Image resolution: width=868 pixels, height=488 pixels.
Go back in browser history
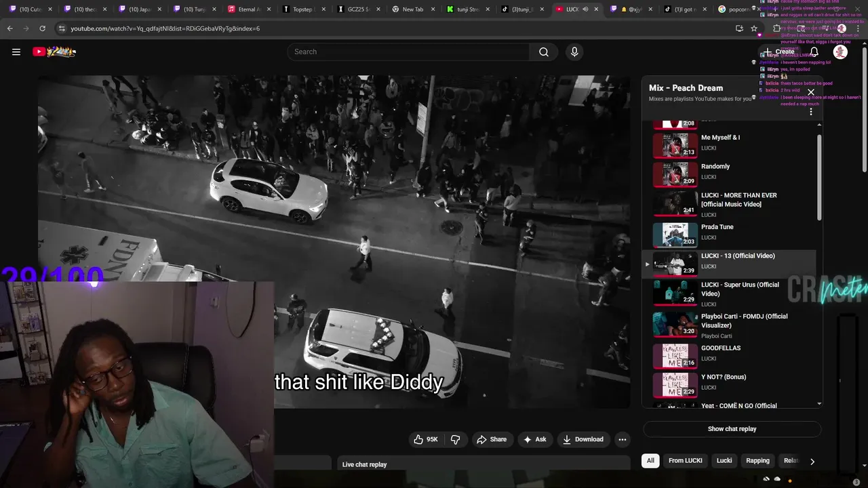coord(9,28)
